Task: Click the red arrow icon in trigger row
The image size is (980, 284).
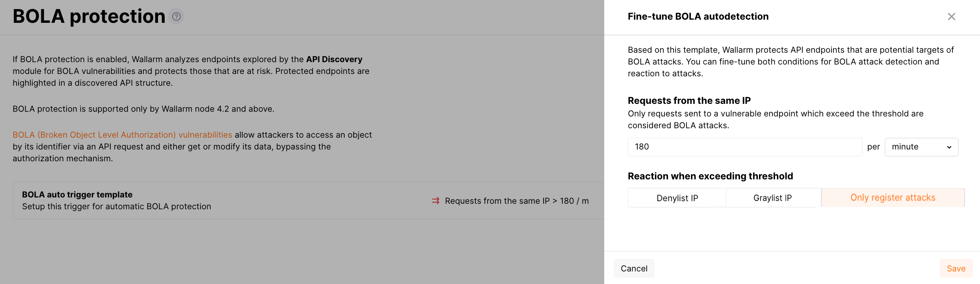Action: pyautogui.click(x=435, y=201)
